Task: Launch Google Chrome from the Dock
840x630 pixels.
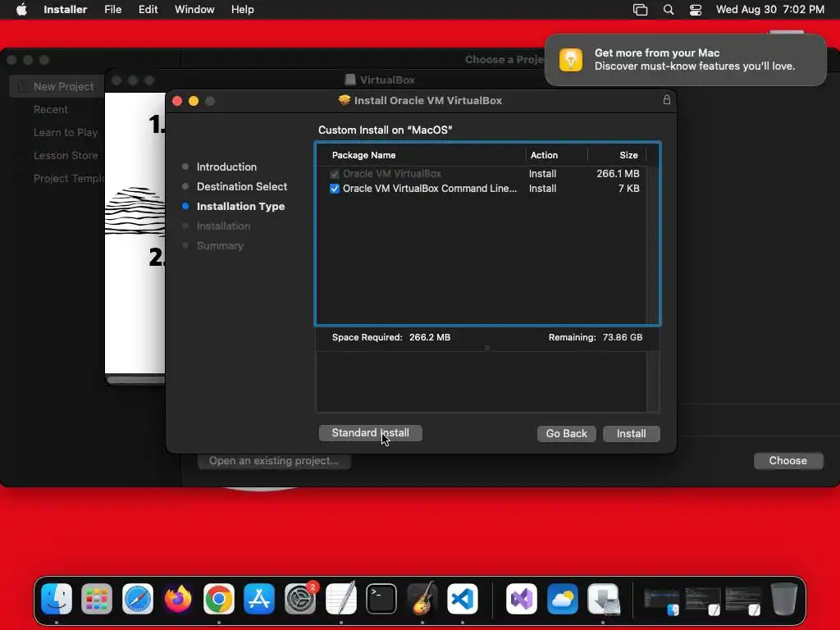Action: (x=218, y=598)
